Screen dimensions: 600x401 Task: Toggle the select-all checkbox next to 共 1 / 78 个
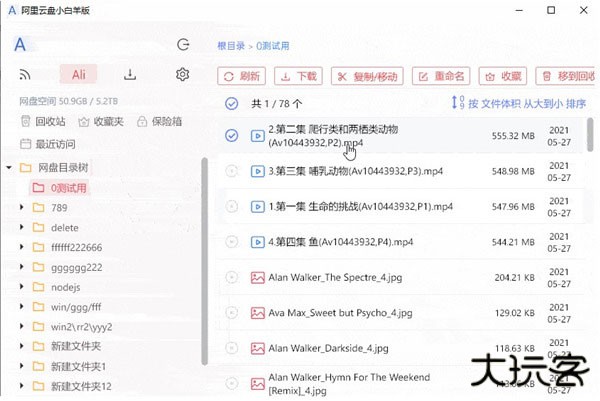(x=232, y=103)
